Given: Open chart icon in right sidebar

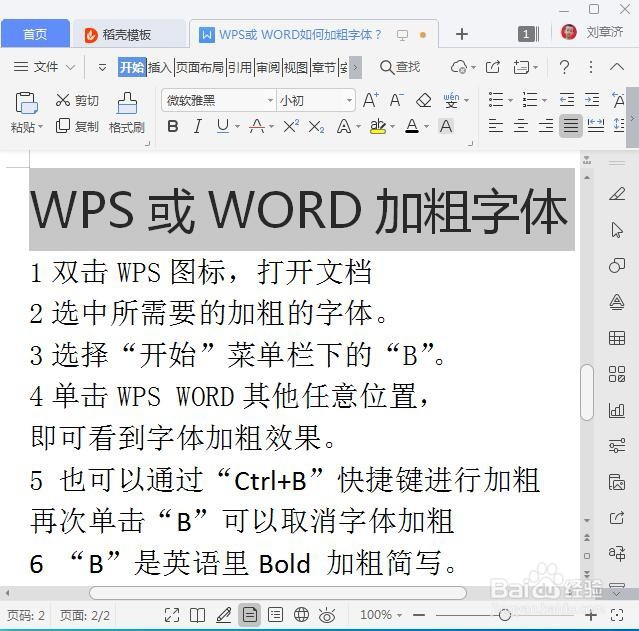Looking at the screenshot, I should coord(617,410).
